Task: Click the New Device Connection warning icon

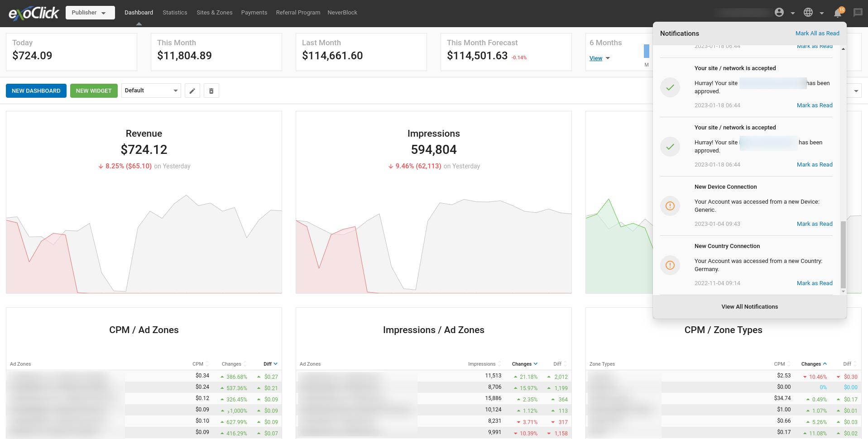Action: click(x=670, y=206)
